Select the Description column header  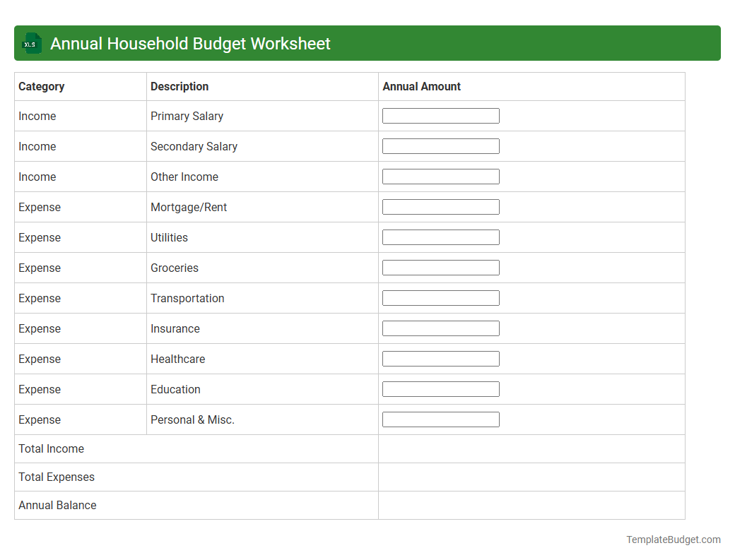point(179,86)
